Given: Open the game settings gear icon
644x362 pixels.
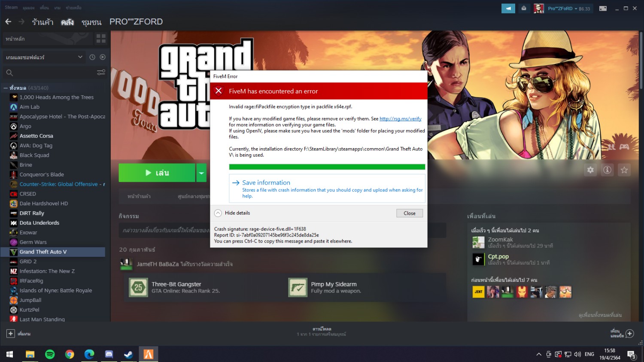Looking at the screenshot, I should click(591, 170).
